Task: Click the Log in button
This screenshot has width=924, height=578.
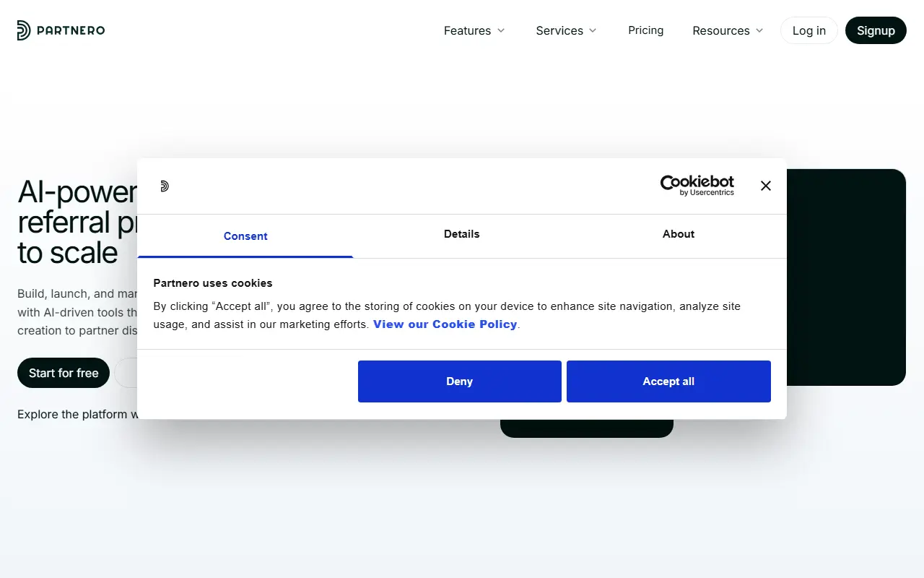Action: coord(809,30)
